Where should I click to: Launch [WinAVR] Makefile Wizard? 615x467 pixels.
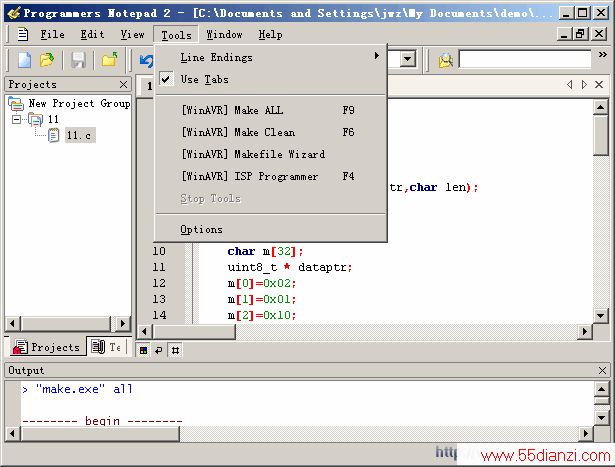click(271, 154)
